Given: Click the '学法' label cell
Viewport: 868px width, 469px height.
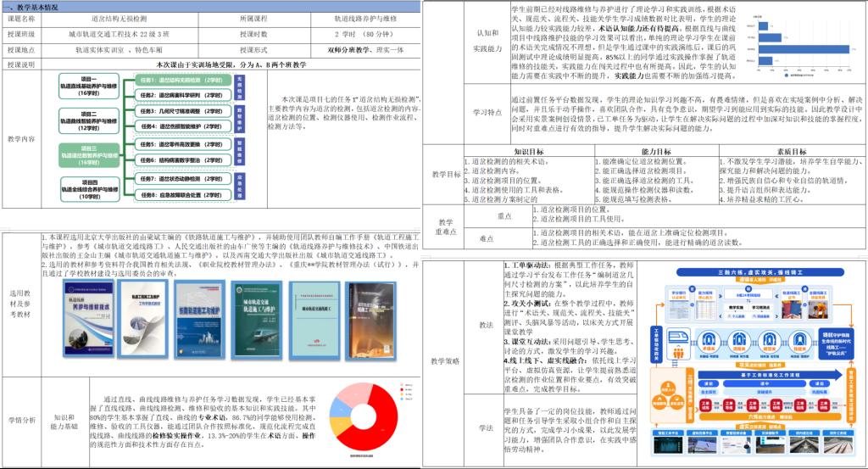Looking at the screenshot, I should click(486, 428).
